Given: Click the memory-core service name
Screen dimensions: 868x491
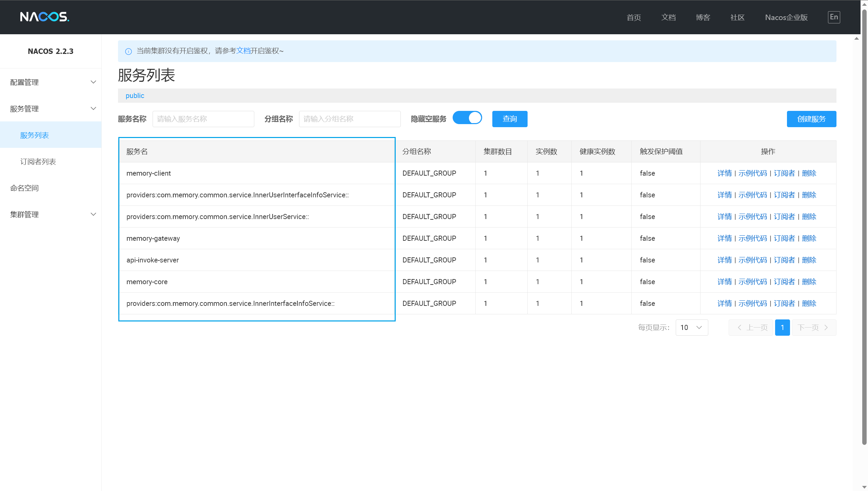Looking at the screenshot, I should [147, 282].
